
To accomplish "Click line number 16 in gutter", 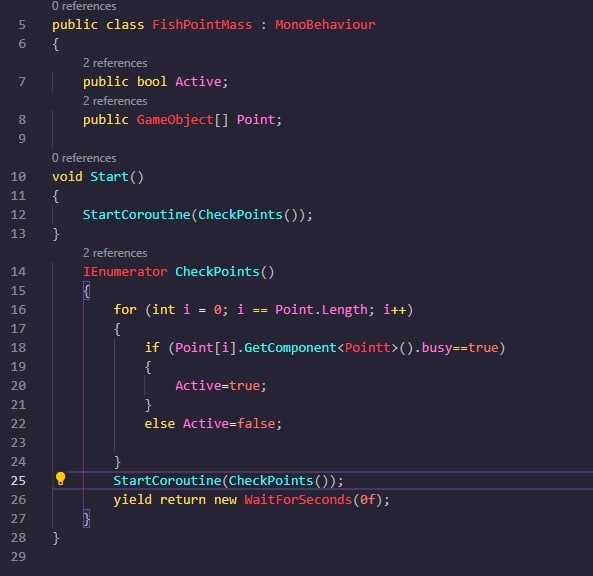I will tap(18, 310).
